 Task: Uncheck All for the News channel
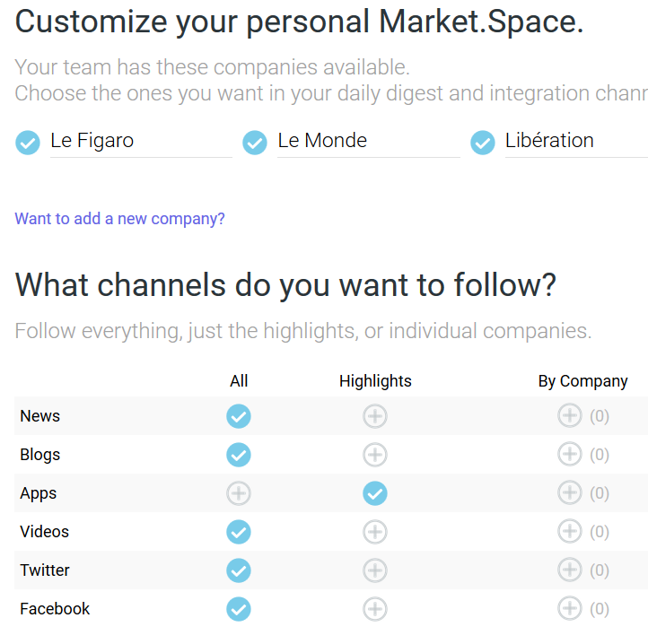[x=239, y=416]
